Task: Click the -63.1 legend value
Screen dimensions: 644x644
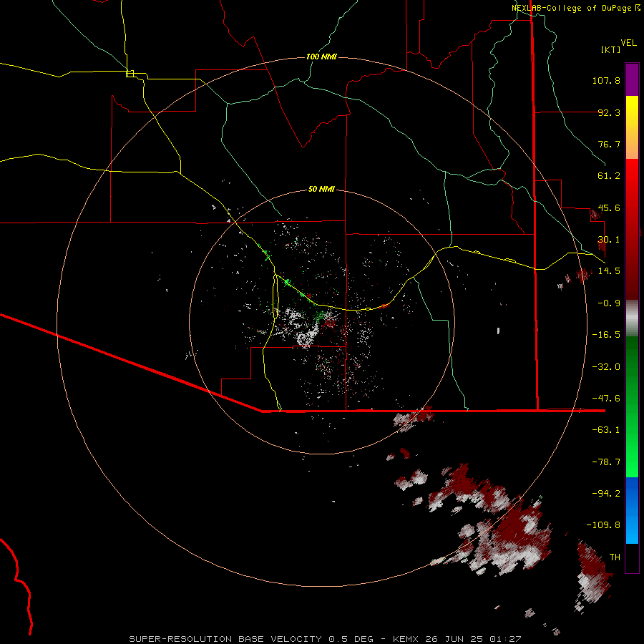Action: pos(606,430)
